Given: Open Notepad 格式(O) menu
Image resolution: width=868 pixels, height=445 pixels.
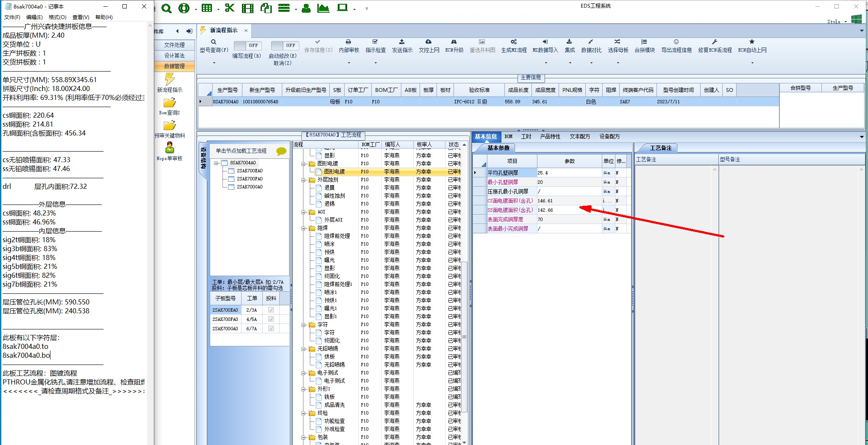Looking at the screenshot, I should (x=58, y=17).
